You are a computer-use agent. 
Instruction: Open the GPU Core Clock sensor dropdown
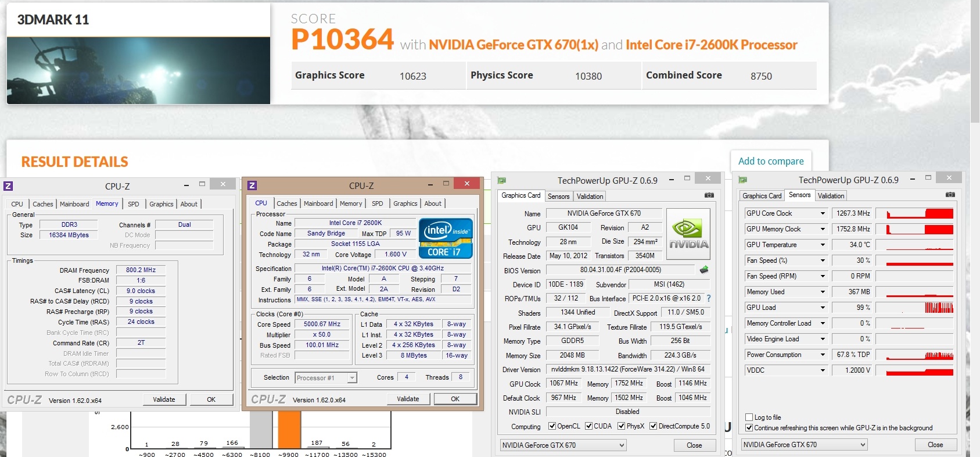click(x=823, y=213)
